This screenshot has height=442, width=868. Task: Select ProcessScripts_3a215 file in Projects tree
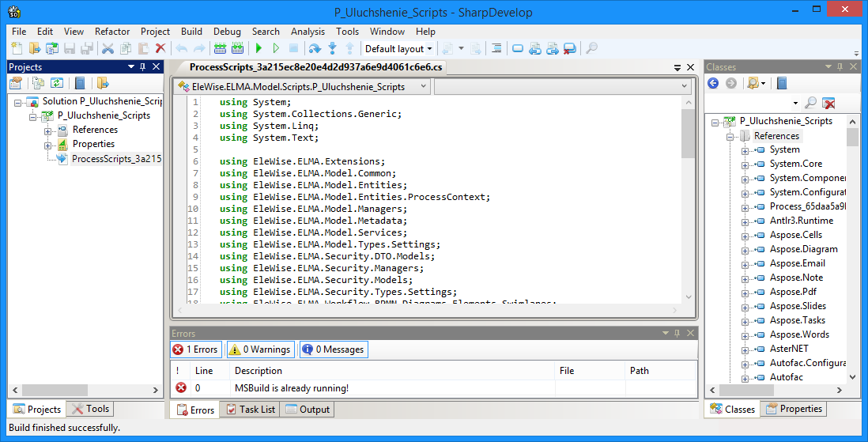pyautogui.click(x=116, y=159)
